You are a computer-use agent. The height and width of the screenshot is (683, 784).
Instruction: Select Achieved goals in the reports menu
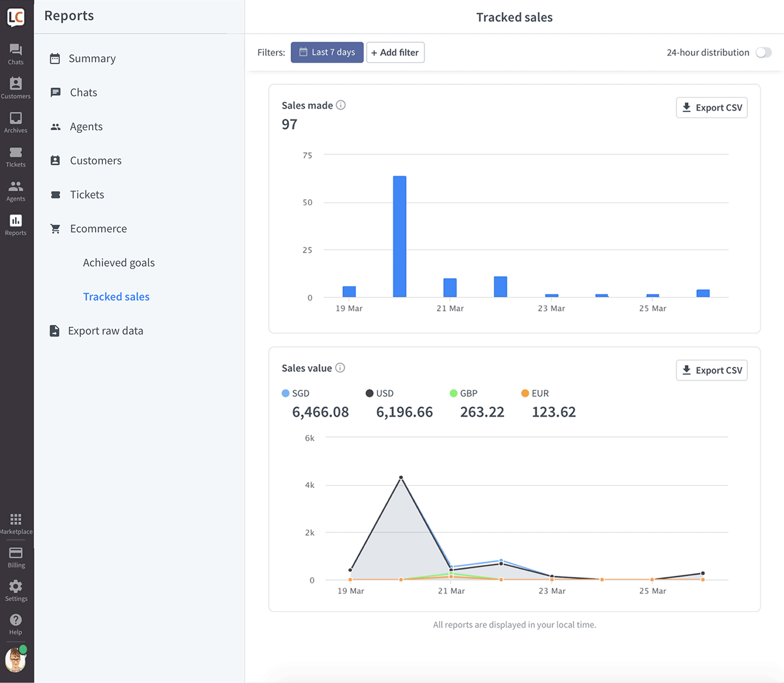(x=119, y=263)
